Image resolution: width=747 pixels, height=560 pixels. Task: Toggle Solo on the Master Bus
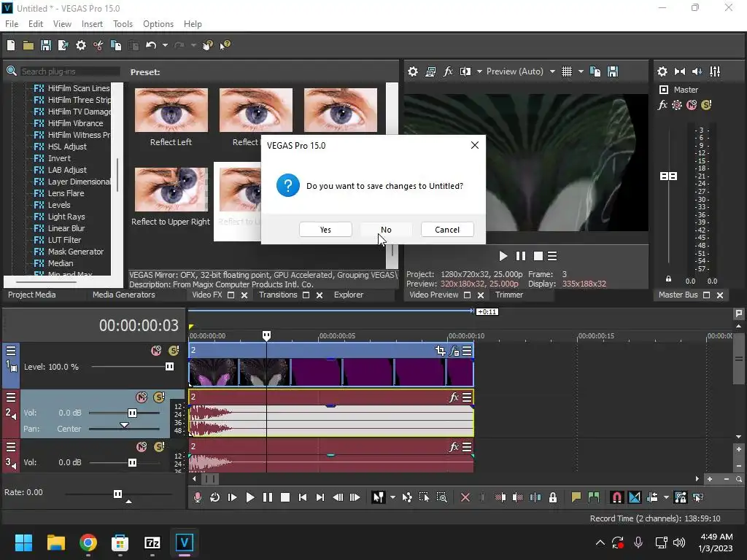[706, 105]
